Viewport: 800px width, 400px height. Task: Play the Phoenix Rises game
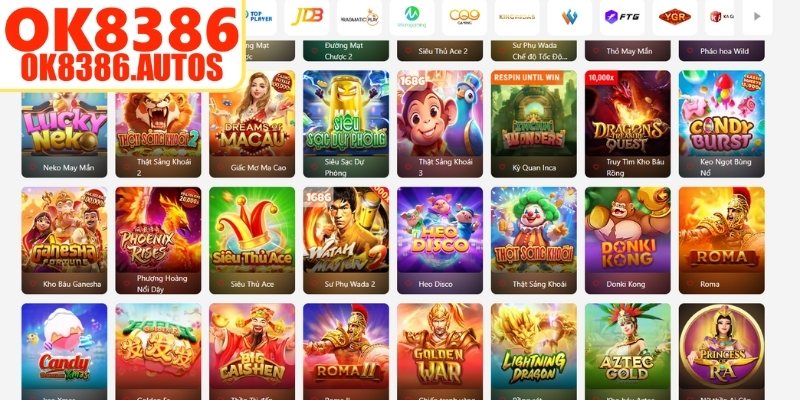click(158, 230)
